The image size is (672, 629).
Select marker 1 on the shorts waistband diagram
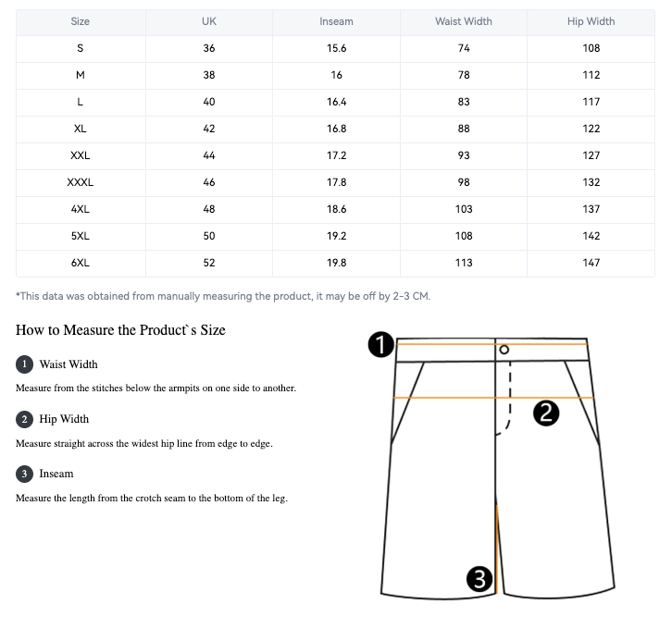(381, 346)
